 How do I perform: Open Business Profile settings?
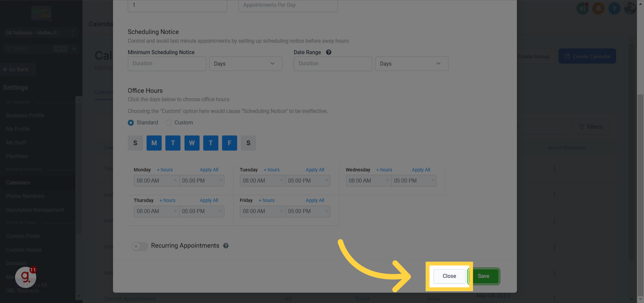pos(25,115)
